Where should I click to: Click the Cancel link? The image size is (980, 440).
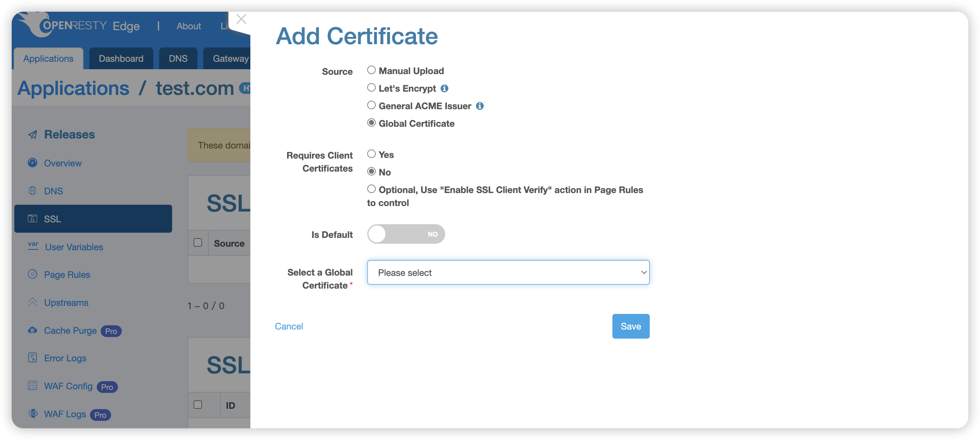[x=289, y=326]
